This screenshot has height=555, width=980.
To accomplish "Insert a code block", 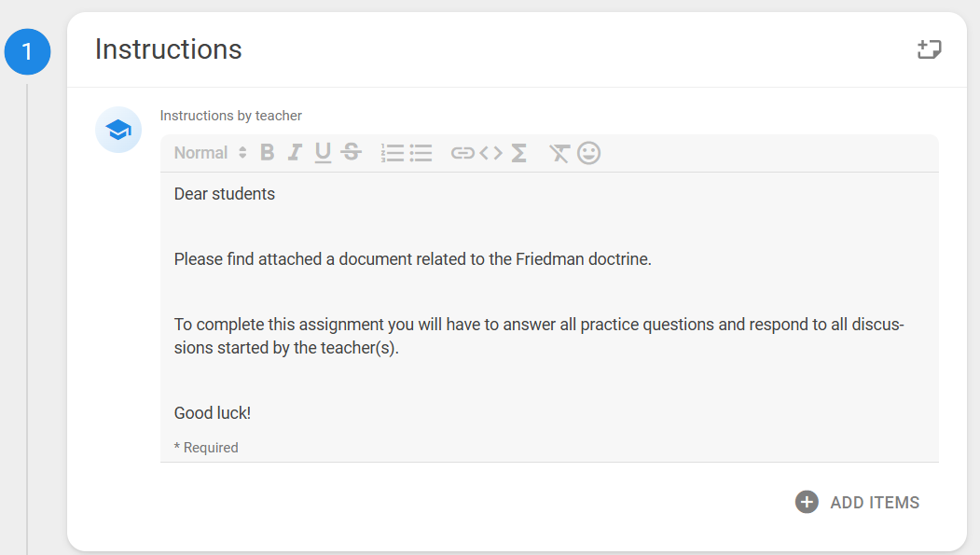I will click(491, 152).
